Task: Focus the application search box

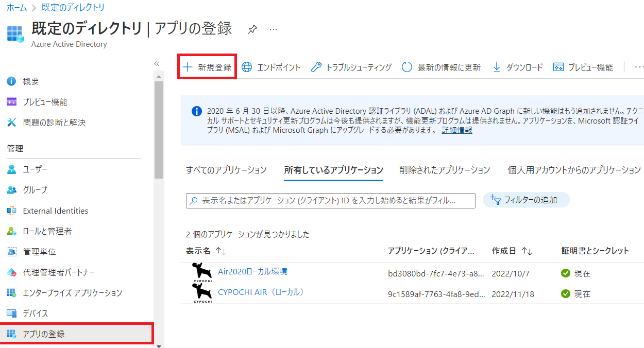Action: pos(331,201)
